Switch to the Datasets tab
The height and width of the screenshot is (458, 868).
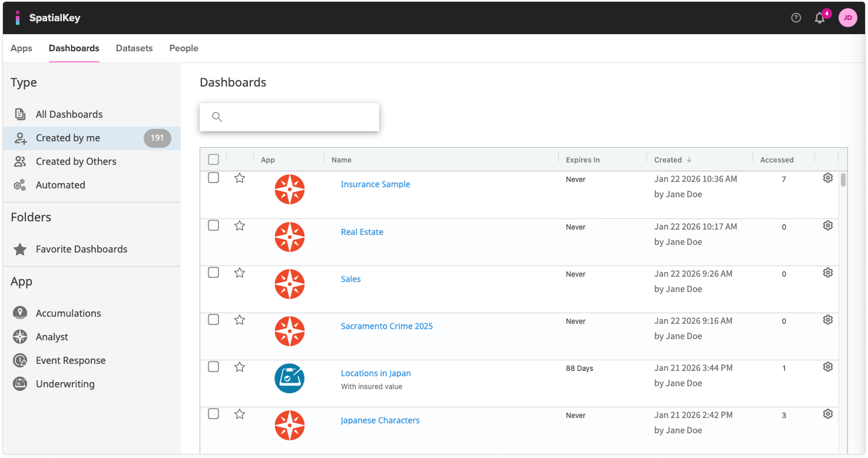(134, 48)
